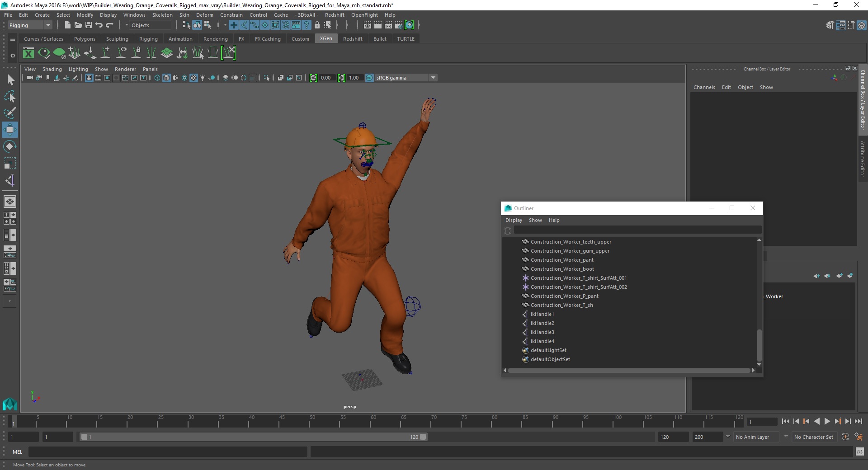Select Construction_Worker_boot in Outliner

562,269
